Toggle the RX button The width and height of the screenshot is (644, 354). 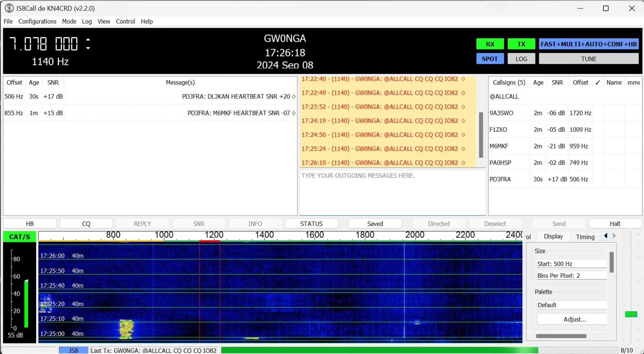click(x=490, y=44)
